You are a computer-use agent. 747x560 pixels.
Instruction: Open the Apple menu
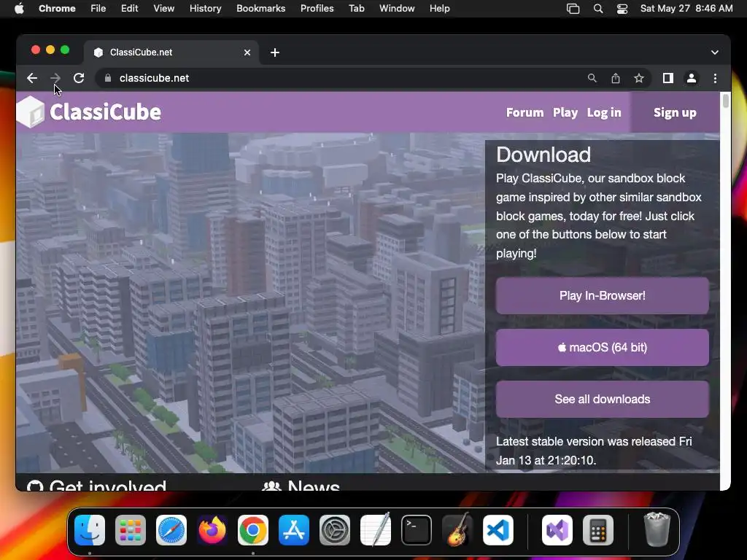click(19, 9)
